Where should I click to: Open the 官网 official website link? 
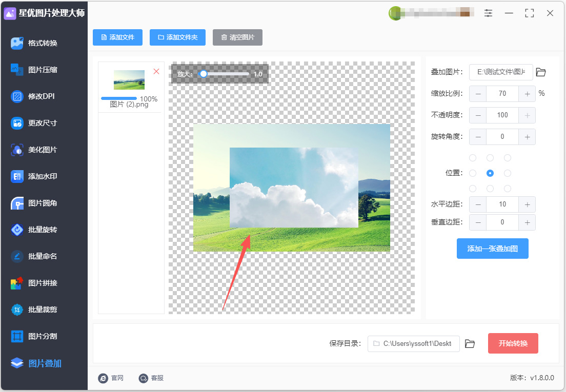(x=111, y=378)
